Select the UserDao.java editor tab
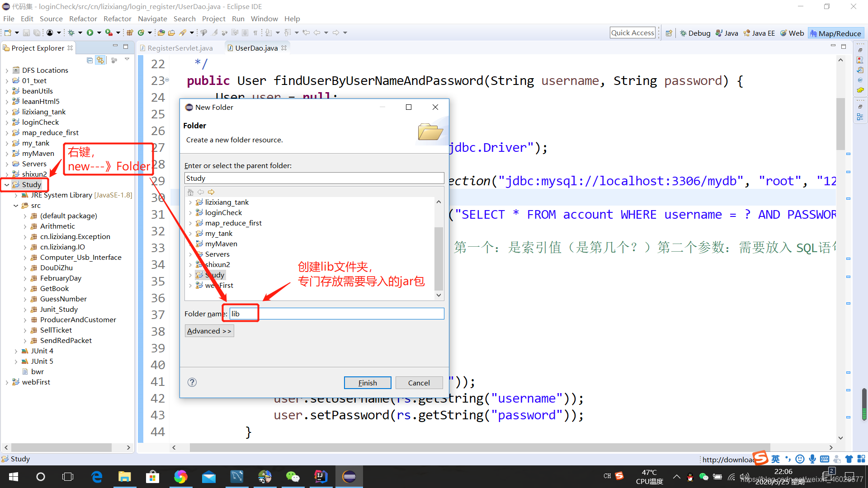868x488 pixels. click(x=256, y=48)
